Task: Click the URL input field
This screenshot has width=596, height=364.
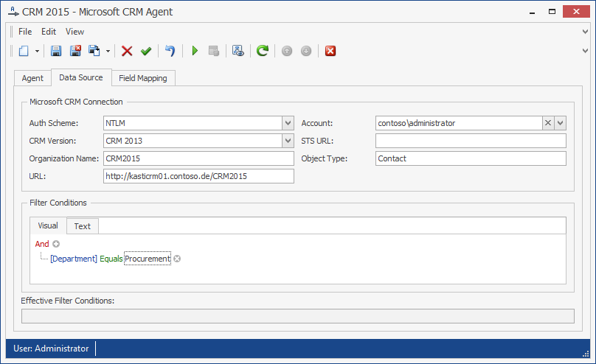Action: point(198,176)
